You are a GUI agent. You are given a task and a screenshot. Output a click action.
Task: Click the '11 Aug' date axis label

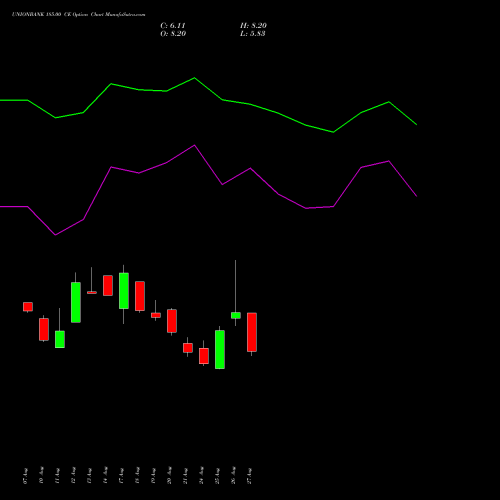click(57, 476)
